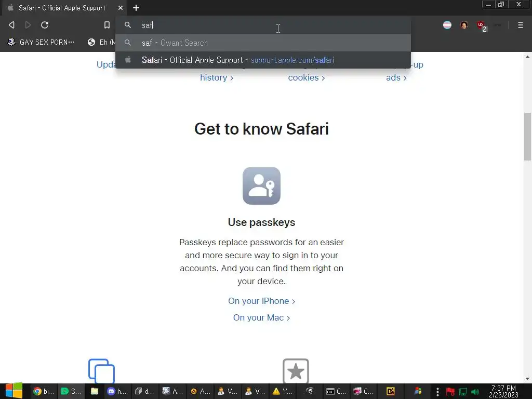Viewport: 532px width, 399px height.
Task: Follow the 'history' link
Action: coord(217,78)
